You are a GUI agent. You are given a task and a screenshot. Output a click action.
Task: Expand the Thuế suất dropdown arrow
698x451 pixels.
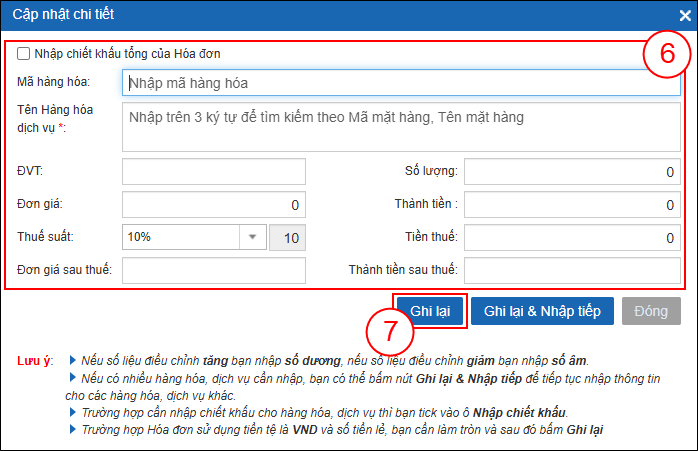(x=252, y=238)
